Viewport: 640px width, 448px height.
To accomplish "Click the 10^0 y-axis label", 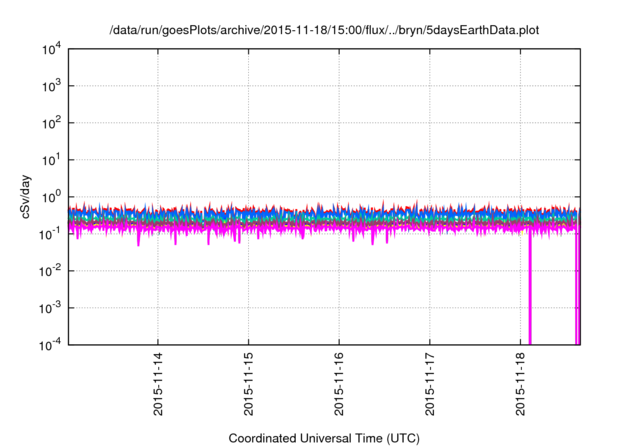I will click(52, 197).
